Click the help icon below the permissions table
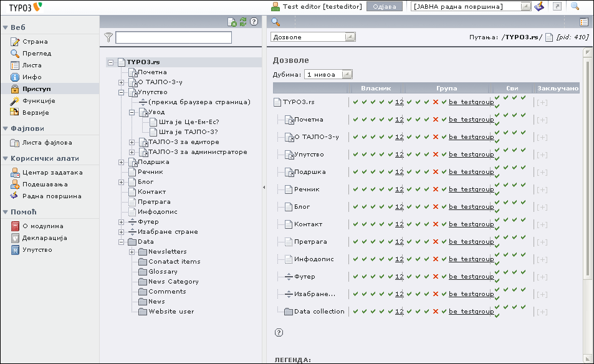This screenshot has height=364, width=594. pyautogui.click(x=279, y=333)
